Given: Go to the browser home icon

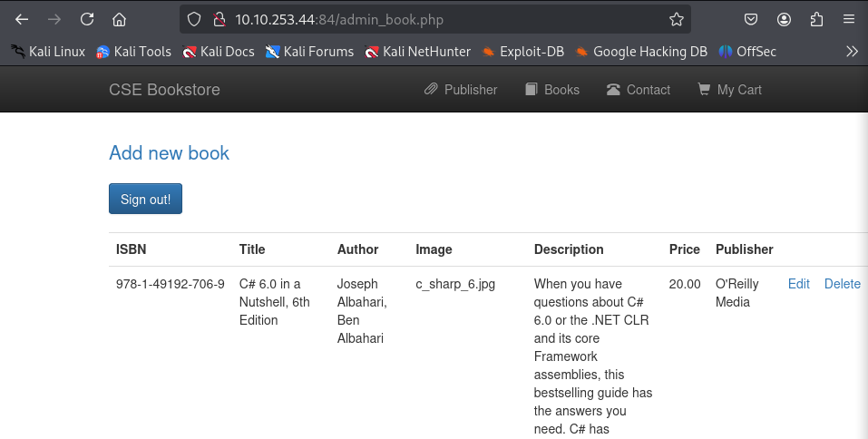Looking at the screenshot, I should click(x=119, y=19).
